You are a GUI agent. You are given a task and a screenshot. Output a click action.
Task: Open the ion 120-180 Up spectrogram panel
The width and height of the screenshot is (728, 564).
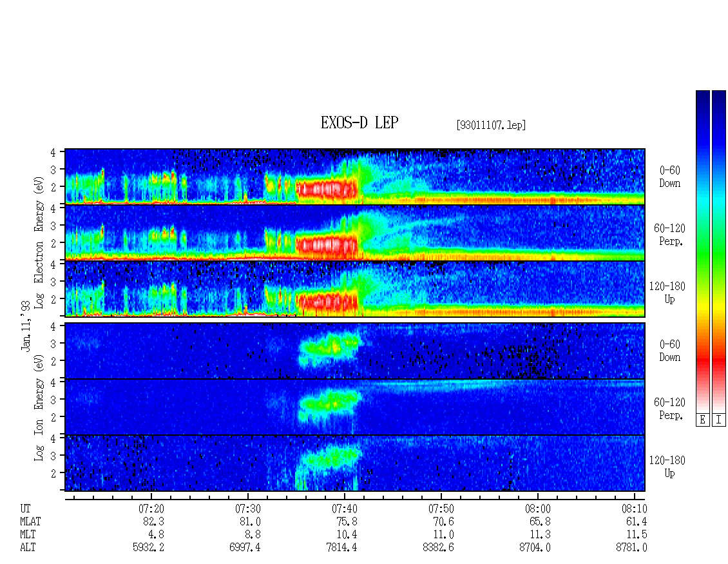pos(355,463)
